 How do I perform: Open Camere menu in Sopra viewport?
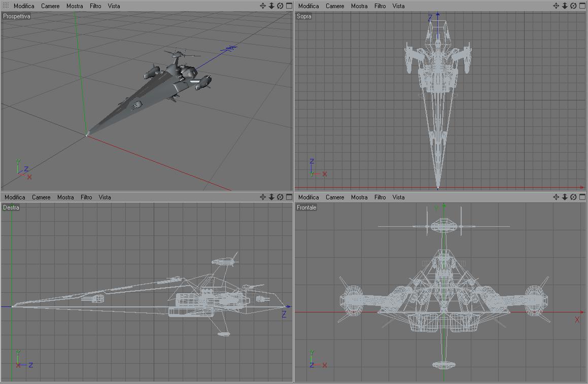[x=335, y=6]
